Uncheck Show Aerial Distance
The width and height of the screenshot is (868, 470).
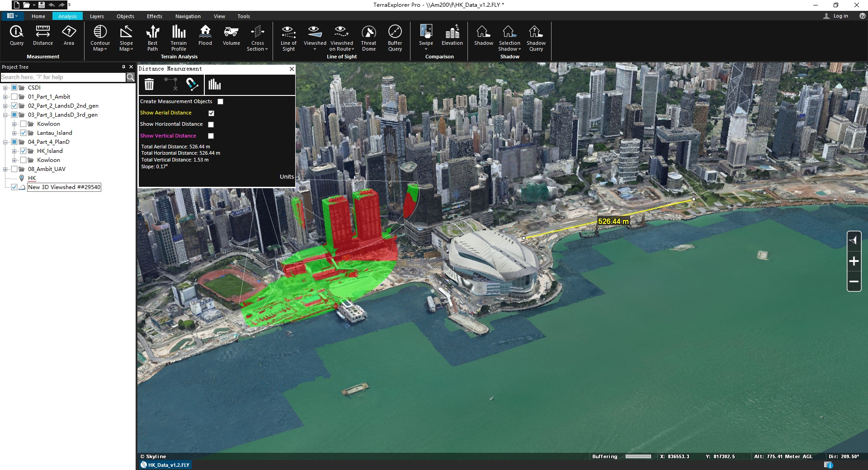211,113
